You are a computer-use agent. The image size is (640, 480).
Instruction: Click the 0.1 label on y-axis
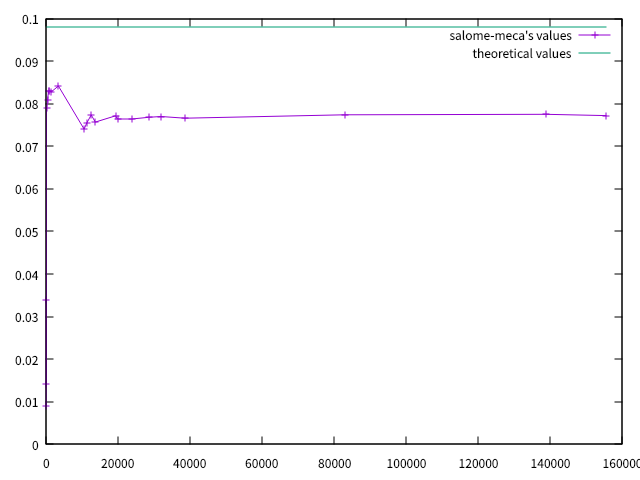[29, 20]
